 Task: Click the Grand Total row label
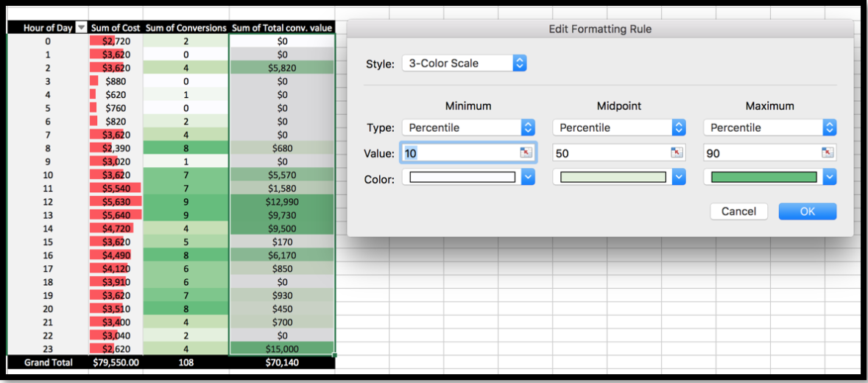[48, 362]
